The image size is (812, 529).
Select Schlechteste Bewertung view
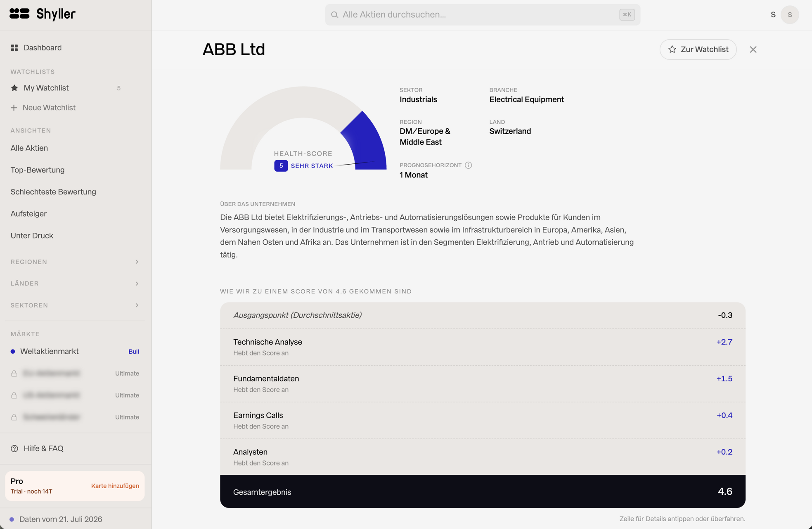click(75, 192)
